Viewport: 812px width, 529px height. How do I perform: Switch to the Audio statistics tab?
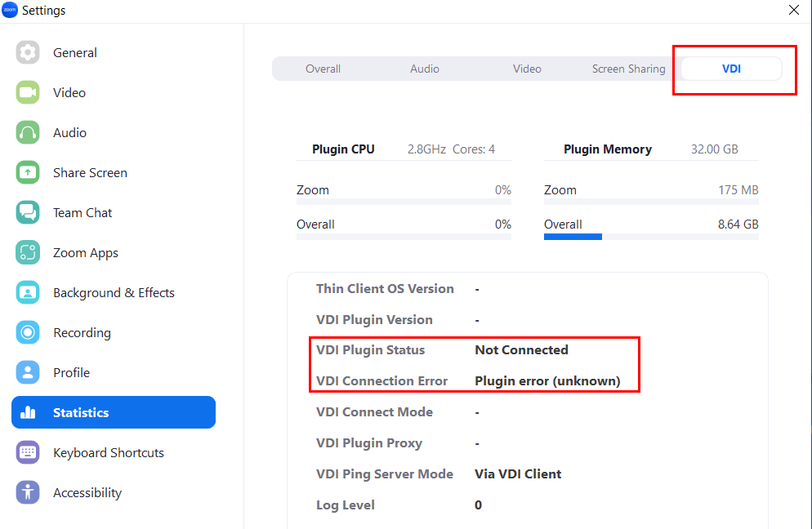[425, 69]
